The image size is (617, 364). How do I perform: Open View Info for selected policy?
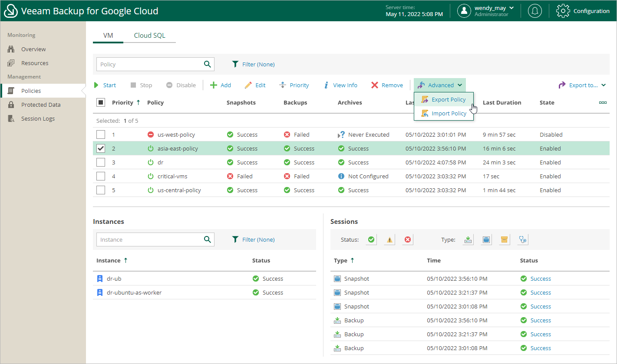[340, 85]
